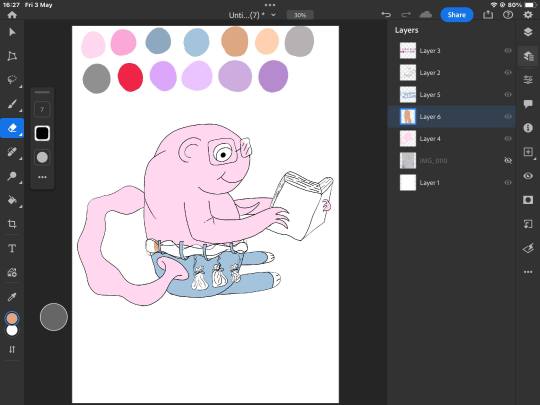Go to the Home screen

tap(12, 14)
